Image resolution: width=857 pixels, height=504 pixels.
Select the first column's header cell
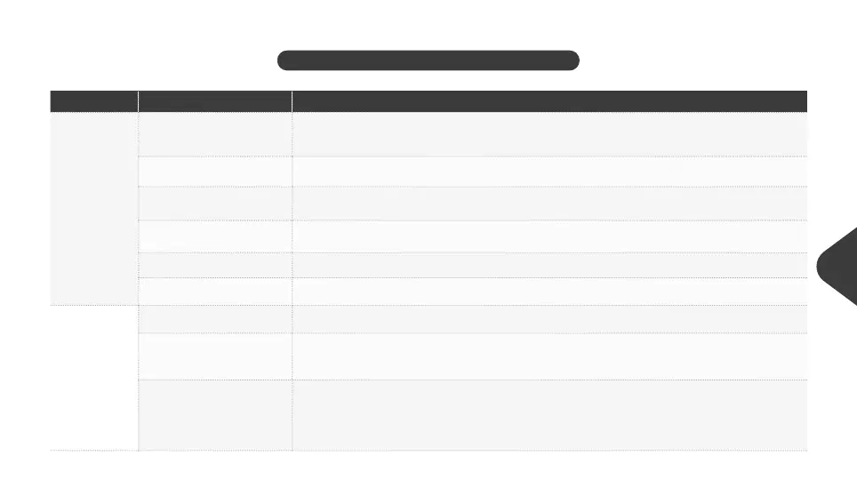coord(93,101)
